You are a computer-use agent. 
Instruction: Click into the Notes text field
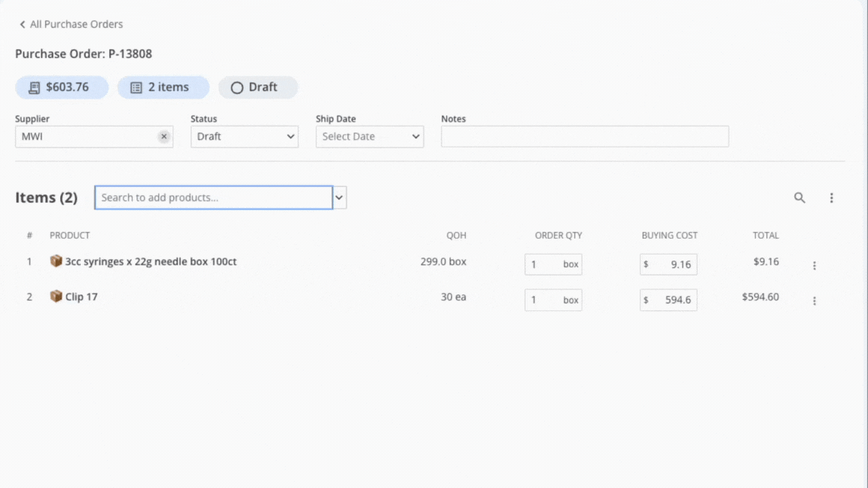tap(585, 137)
